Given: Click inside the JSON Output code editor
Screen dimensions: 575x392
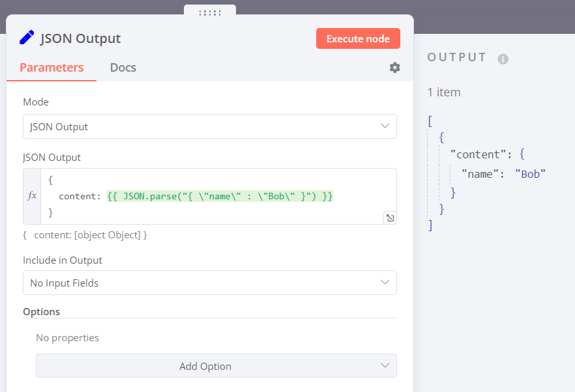Looking at the screenshot, I should coord(218,197).
